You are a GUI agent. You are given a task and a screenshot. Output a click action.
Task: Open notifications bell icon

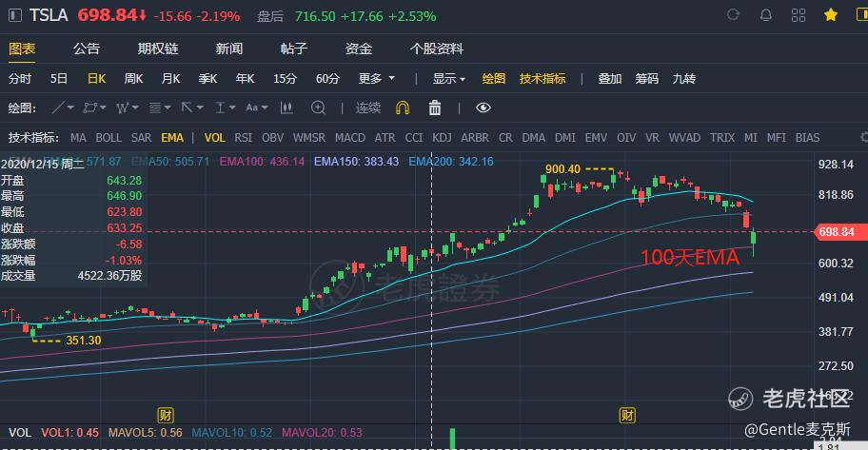765,15
